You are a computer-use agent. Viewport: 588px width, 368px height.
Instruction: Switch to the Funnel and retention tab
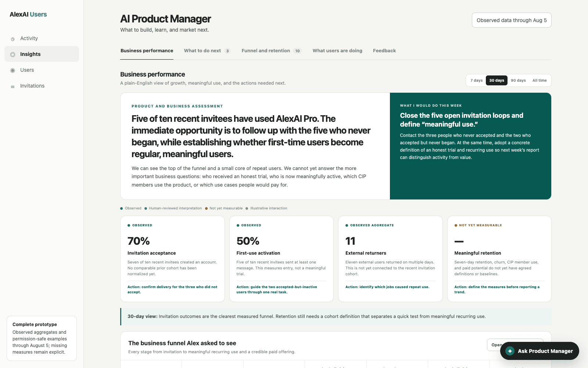(x=272, y=51)
